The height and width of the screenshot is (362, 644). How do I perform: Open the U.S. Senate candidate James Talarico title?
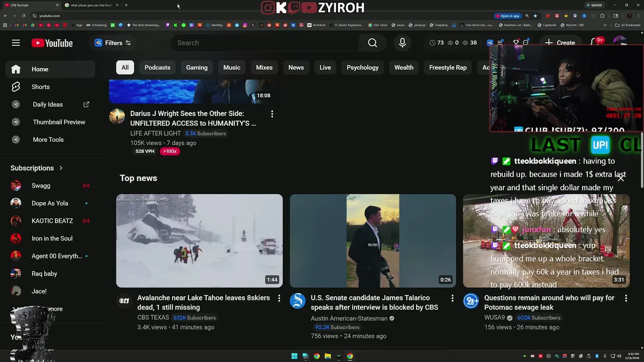coord(374,303)
